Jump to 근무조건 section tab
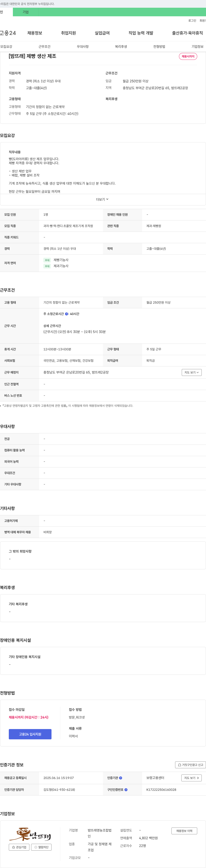Screen dimensions: 206x868 coord(44,47)
